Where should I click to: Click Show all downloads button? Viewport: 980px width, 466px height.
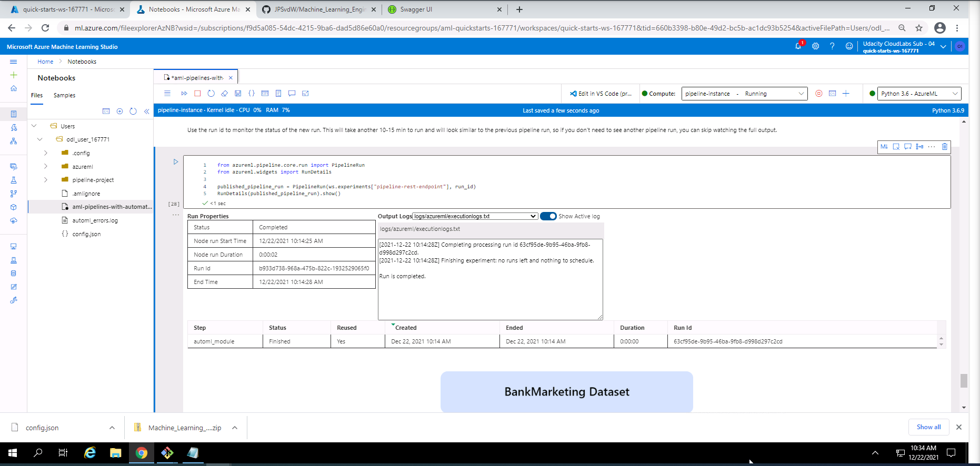pos(928,427)
